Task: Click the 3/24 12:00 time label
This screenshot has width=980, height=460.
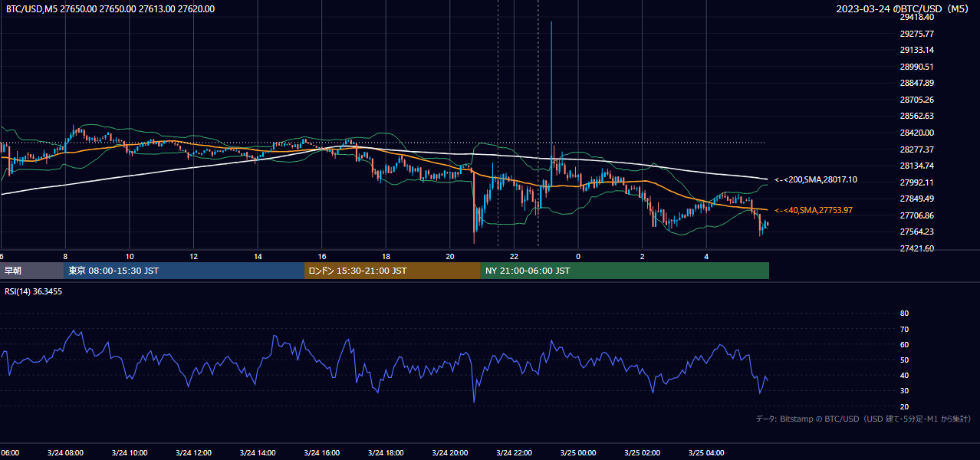Action: 193,453
